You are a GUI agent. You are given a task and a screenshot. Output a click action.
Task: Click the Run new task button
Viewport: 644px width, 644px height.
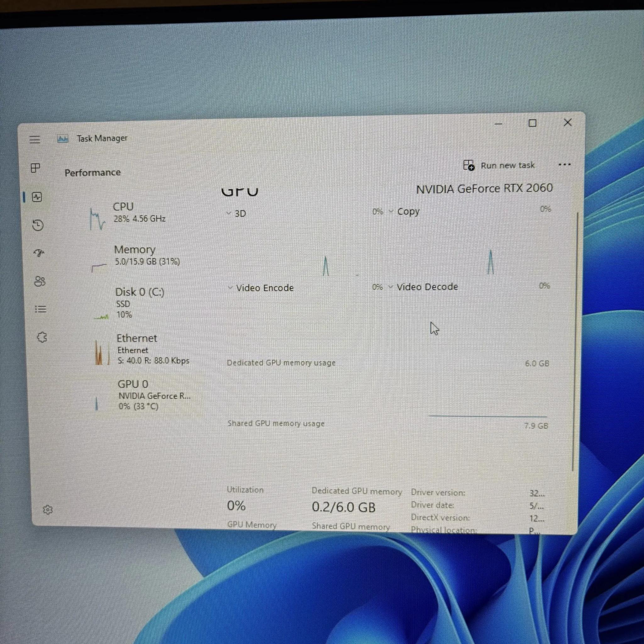pyautogui.click(x=500, y=165)
